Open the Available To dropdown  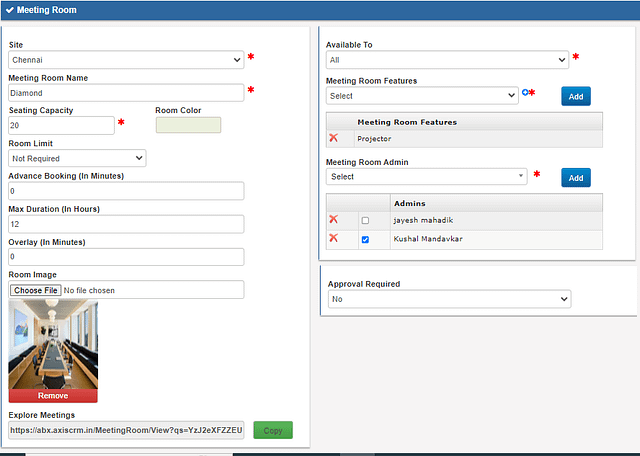pyautogui.click(x=447, y=60)
